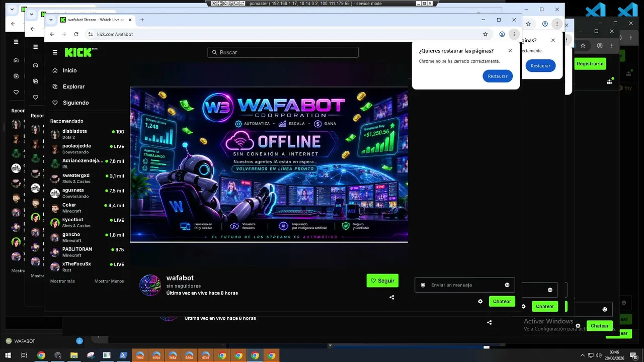Viewport: 644px width, 362px height.
Task: Reload the kick.com/wafabot page in the front window
Action: click(76, 34)
